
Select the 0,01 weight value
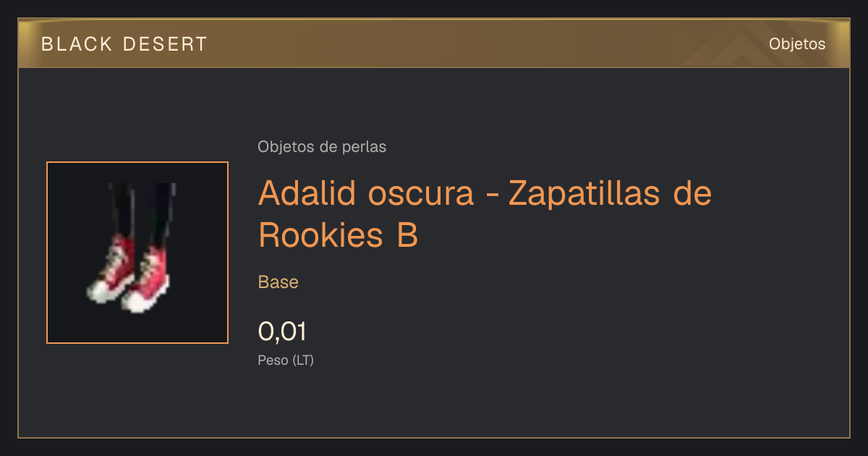[283, 332]
